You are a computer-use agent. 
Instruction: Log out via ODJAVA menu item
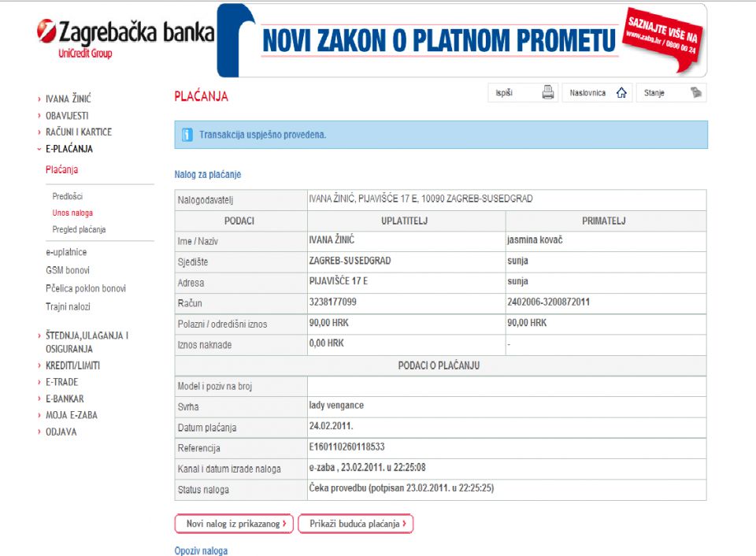pos(61,432)
